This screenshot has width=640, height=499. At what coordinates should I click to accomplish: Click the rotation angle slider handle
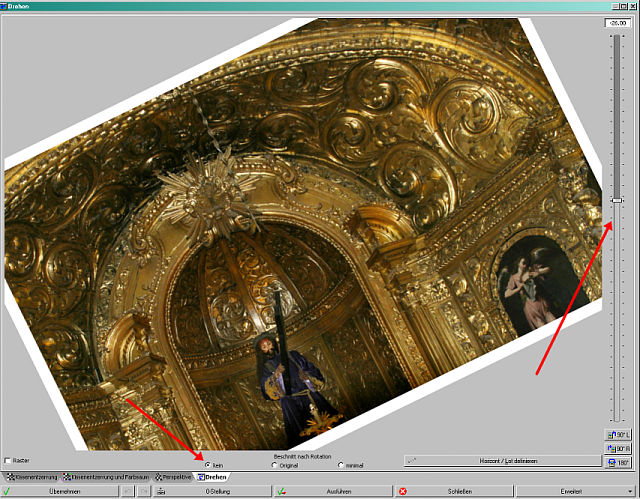click(617, 200)
